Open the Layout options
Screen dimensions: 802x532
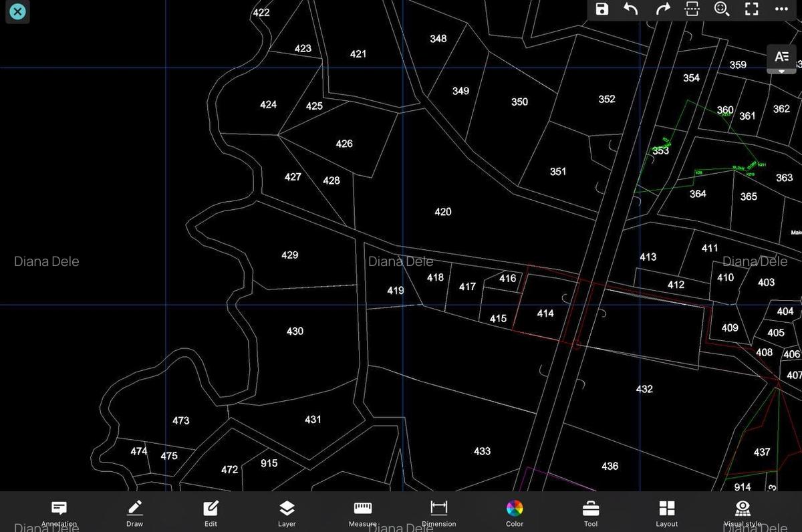click(x=667, y=513)
